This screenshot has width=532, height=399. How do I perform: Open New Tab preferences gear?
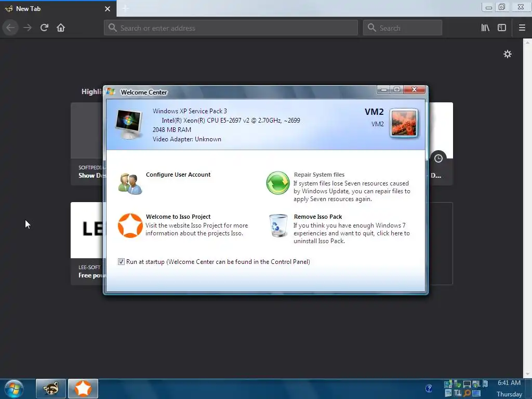(507, 54)
